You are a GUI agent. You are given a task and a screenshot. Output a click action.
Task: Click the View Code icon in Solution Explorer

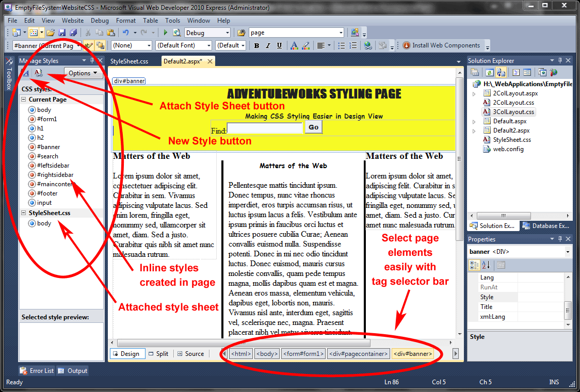516,73
